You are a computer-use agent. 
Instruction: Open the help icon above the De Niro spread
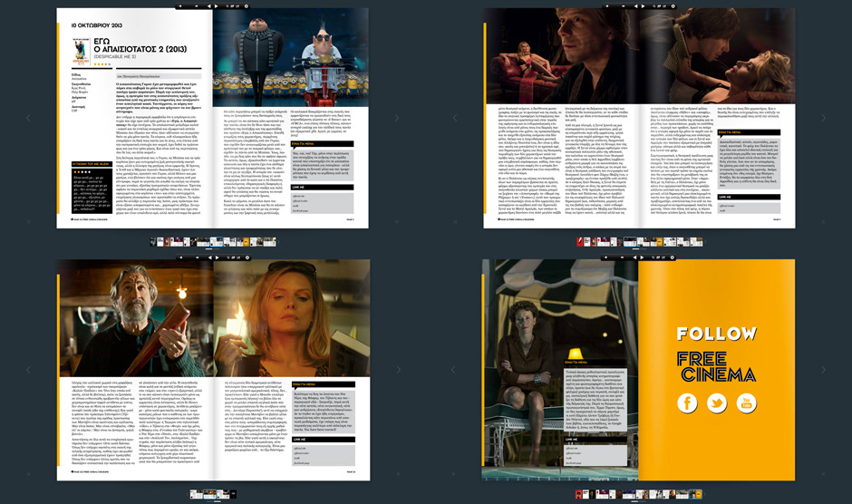(x=247, y=257)
